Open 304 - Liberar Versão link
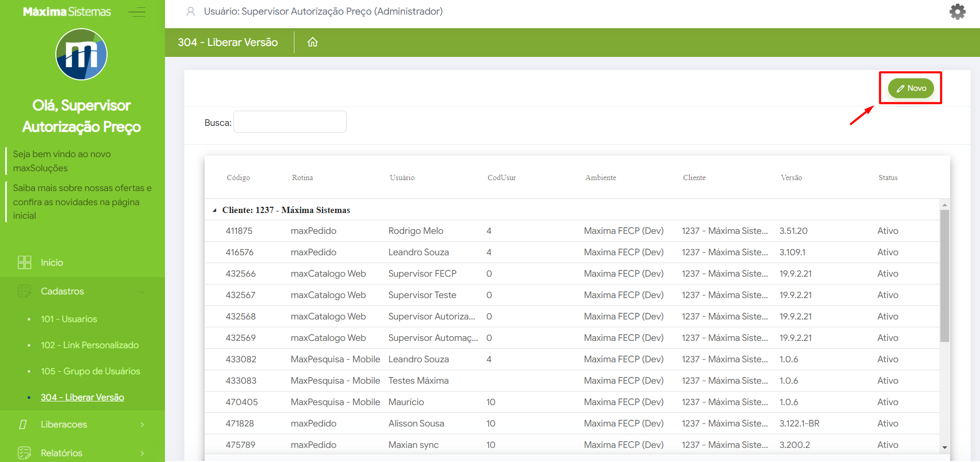980x462 pixels. (82, 397)
